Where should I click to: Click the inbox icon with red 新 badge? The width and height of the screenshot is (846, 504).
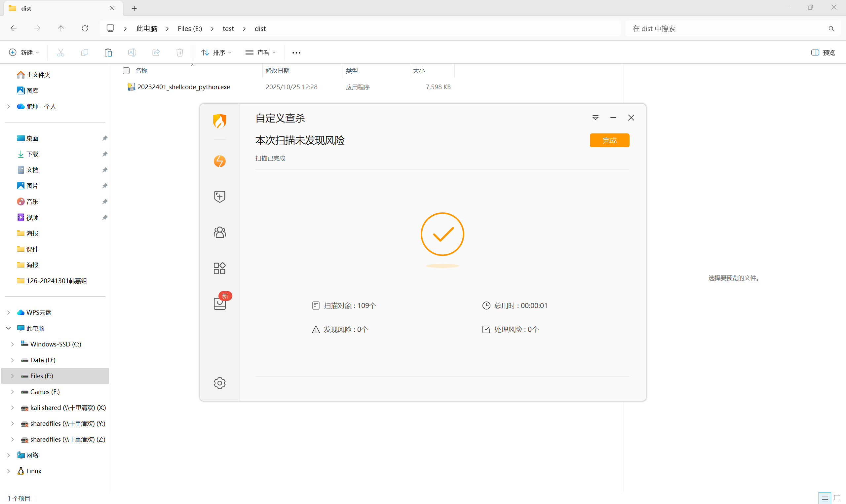point(220,303)
